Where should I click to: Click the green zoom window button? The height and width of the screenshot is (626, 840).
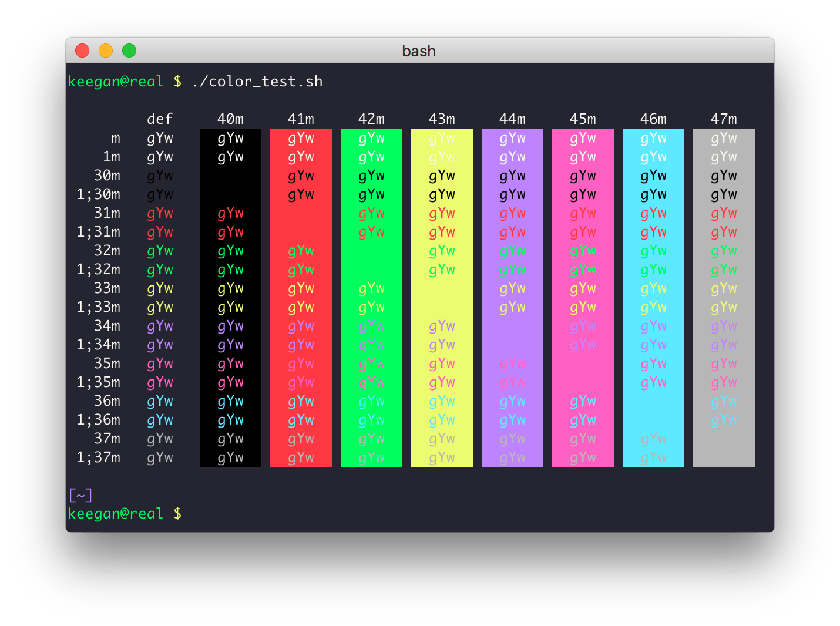[x=129, y=51]
